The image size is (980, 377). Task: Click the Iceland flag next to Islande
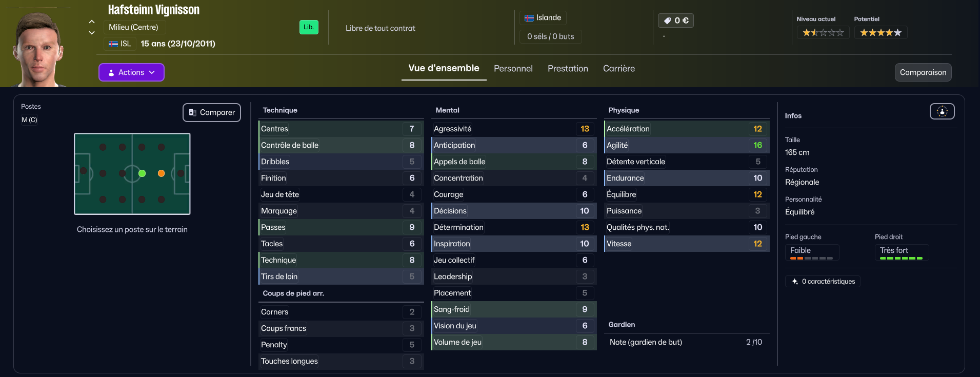pyautogui.click(x=529, y=18)
